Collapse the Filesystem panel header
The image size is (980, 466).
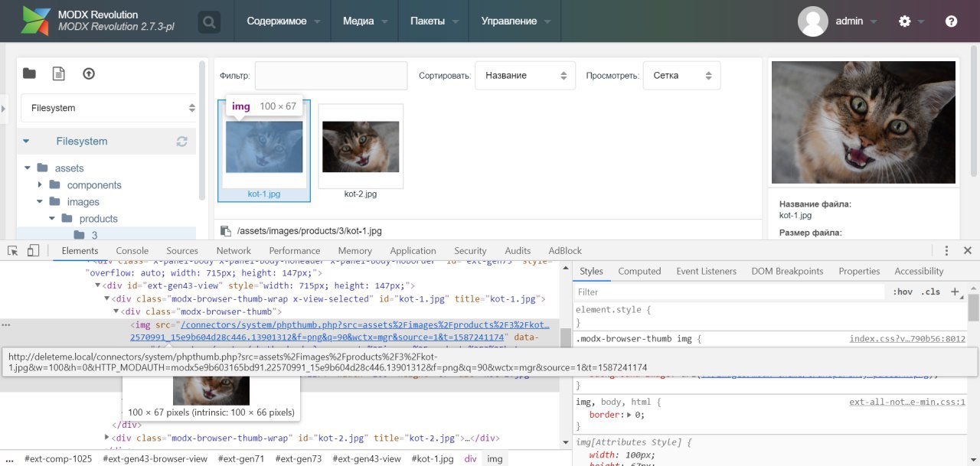pos(26,142)
